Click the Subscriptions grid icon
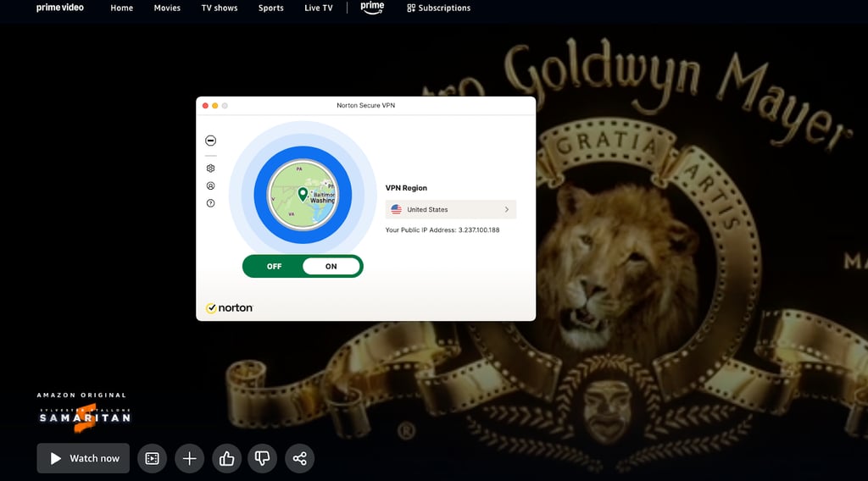 [x=411, y=8]
